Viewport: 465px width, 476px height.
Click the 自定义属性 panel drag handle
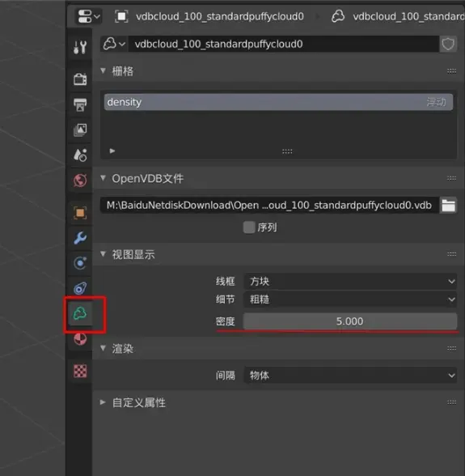pos(451,402)
